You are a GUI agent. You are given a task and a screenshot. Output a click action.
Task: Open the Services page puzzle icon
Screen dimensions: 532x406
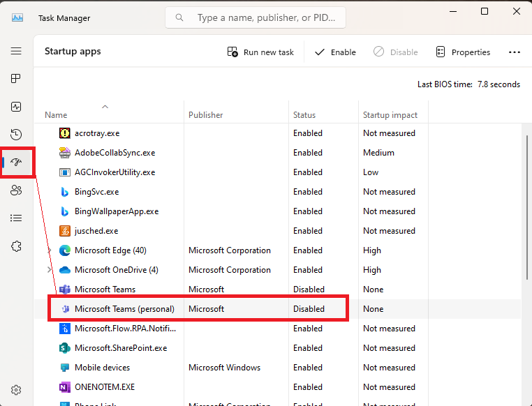tap(16, 246)
